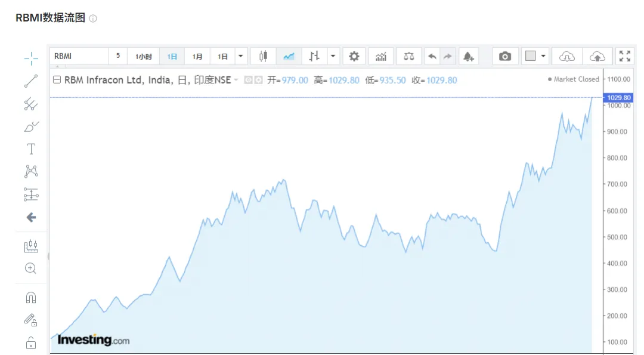Image resolution: width=644 pixels, height=355 pixels.
Task: Switch to area chart style
Action: [x=289, y=56]
